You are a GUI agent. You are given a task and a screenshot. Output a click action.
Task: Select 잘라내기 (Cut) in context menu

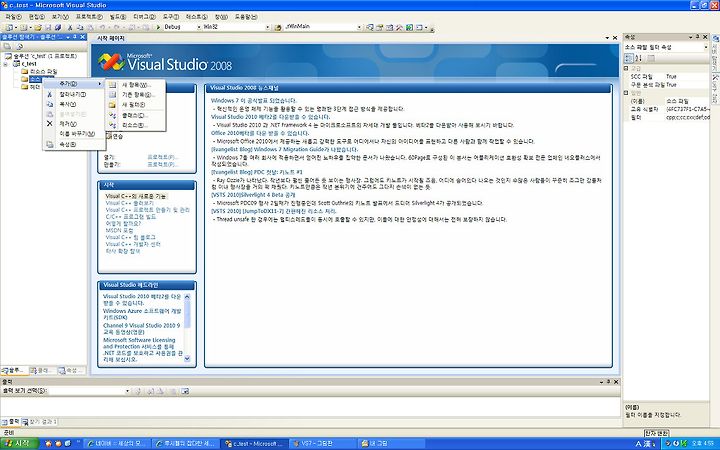[73, 94]
